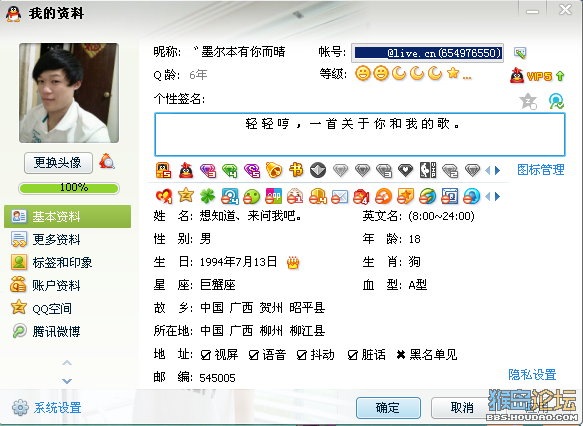This screenshot has width=583, height=426.
Task: Open the super QQ level 5 badge
Action: 163,171
